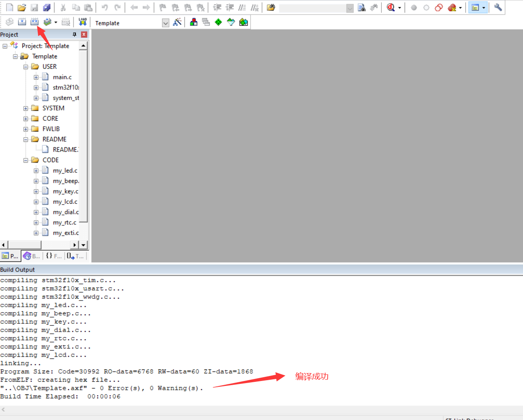Click the project tree horizontal scrollbar thumb
The height and width of the screenshot is (420, 523).
(x=25, y=245)
